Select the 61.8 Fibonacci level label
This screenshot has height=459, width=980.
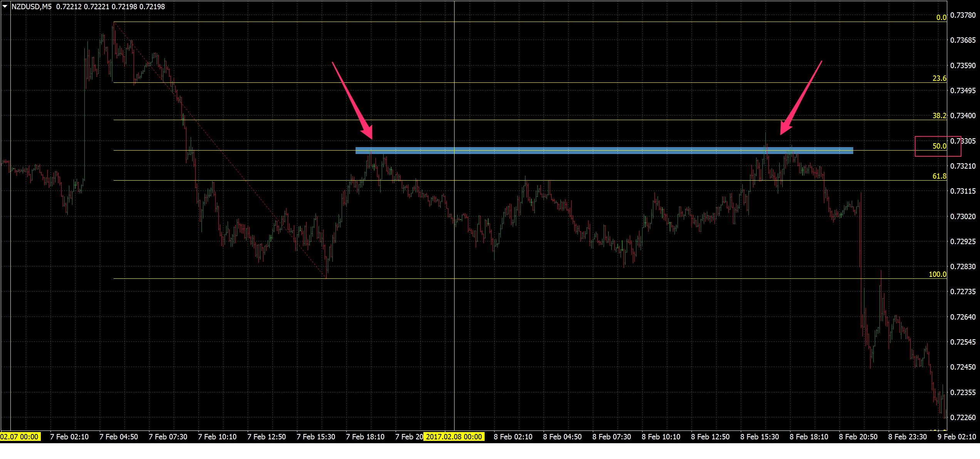pyautogui.click(x=939, y=176)
